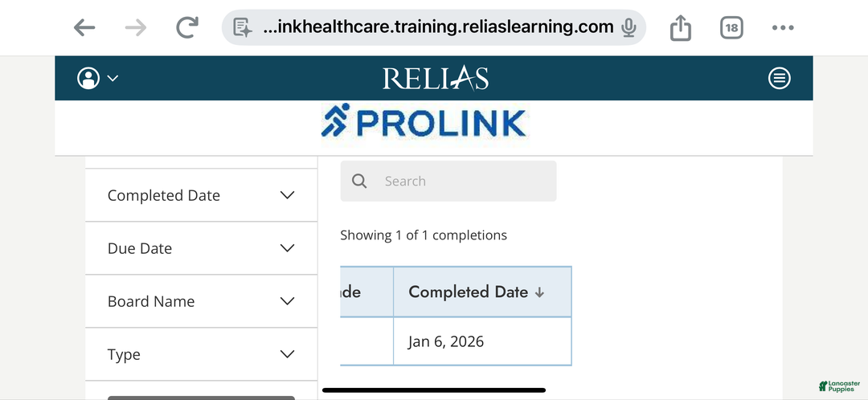Tap the browser forward arrow
The width and height of the screenshot is (868, 400).
[x=136, y=28]
